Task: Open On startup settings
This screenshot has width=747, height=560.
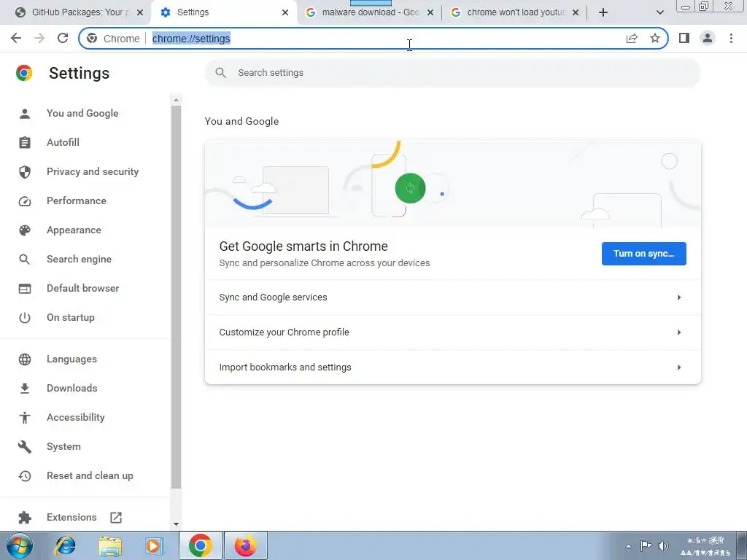Action: 71,318
